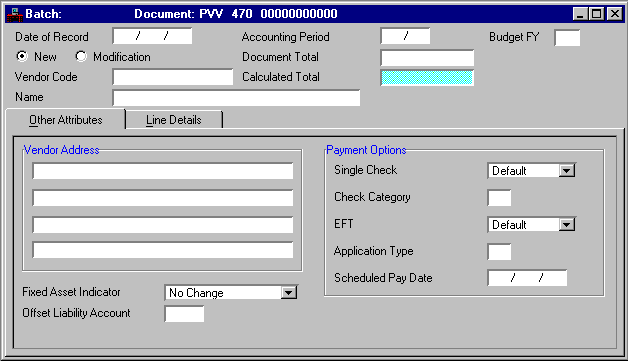Viewport: 628px width, 361px height.
Task: Click the 'Scheduled Pay Date' label
Action: pyautogui.click(x=383, y=278)
